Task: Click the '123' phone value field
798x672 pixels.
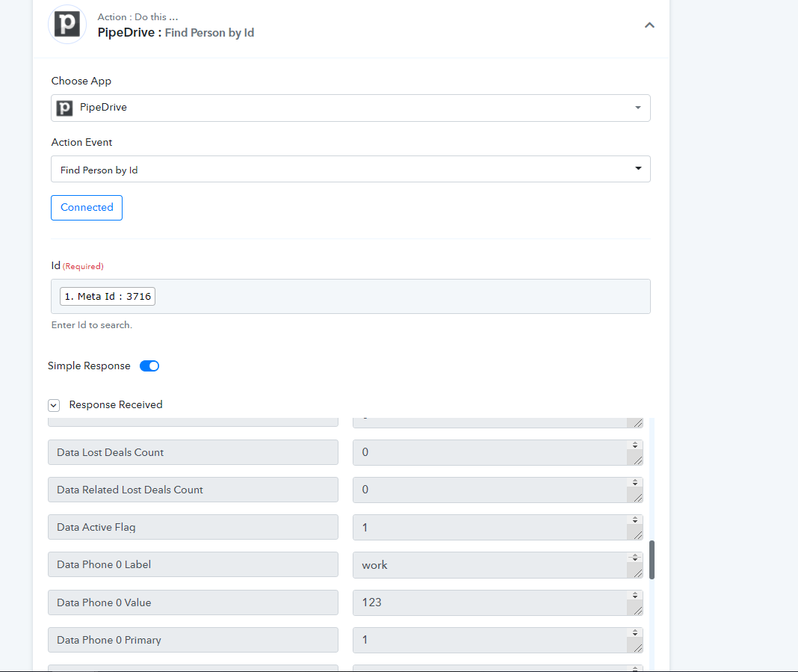Action: pos(497,602)
